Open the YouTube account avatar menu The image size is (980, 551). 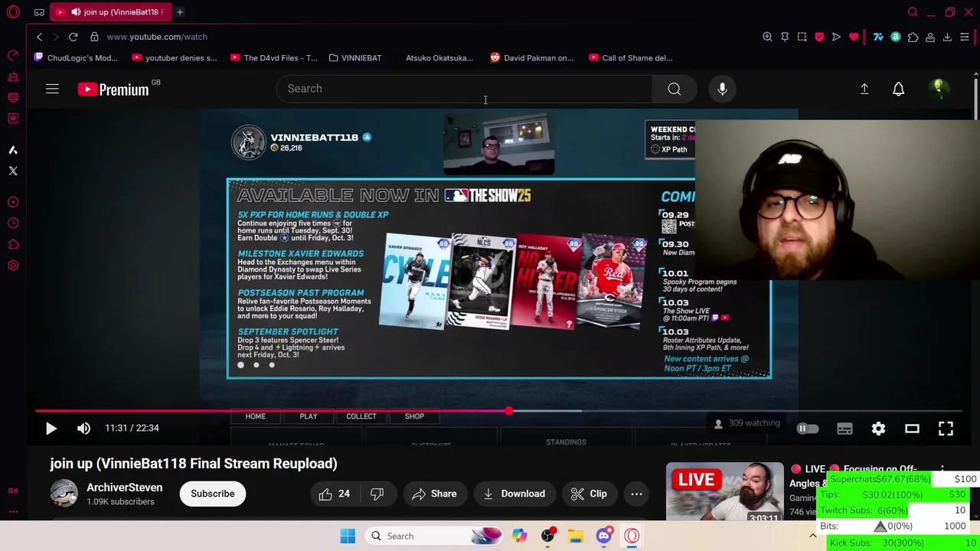click(x=938, y=89)
